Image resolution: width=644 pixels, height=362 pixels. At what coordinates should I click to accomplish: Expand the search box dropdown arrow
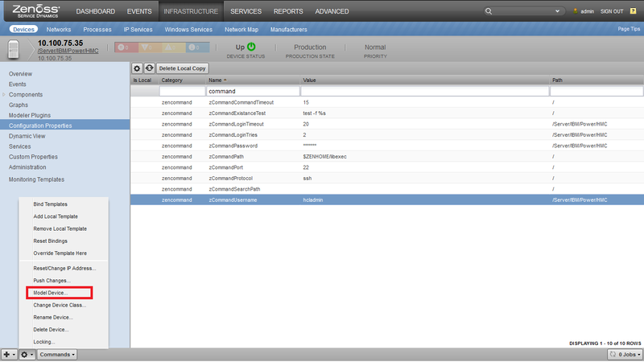click(x=557, y=11)
